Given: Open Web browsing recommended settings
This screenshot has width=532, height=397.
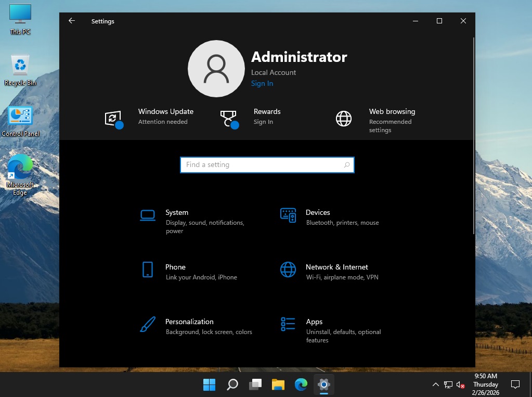Looking at the screenshot, I should pyautogui.click(x=392, y=120).
